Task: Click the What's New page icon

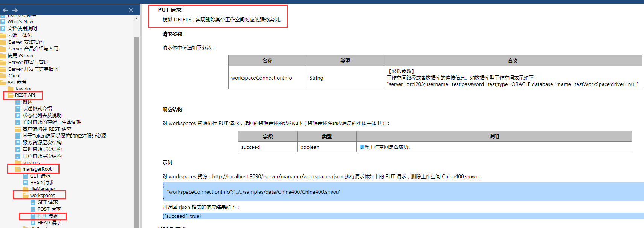Action: (x=3, y=21)
